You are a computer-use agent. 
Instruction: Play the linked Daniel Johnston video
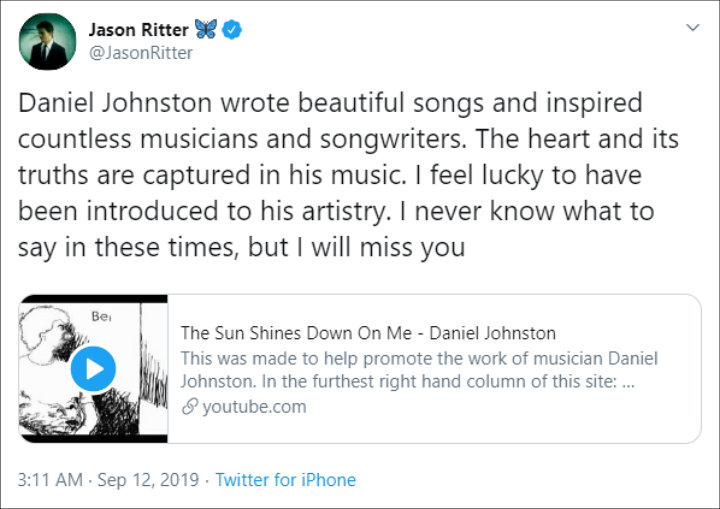[x=93, y=369]
